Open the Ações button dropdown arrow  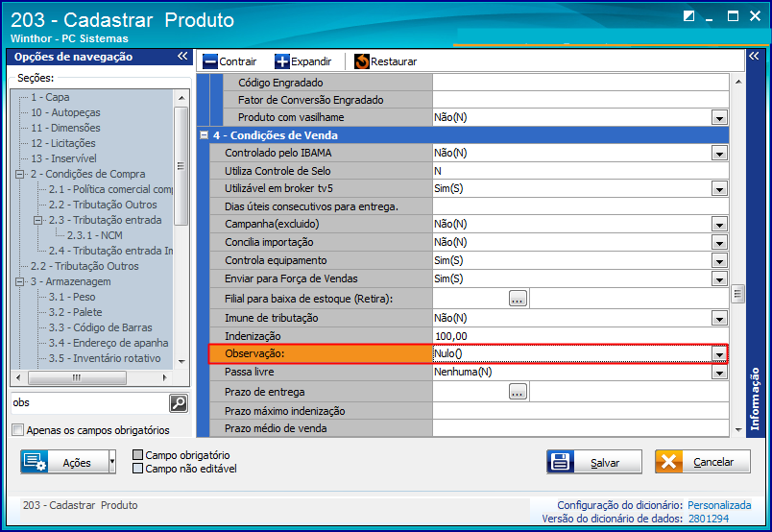(x=112, y=462)
